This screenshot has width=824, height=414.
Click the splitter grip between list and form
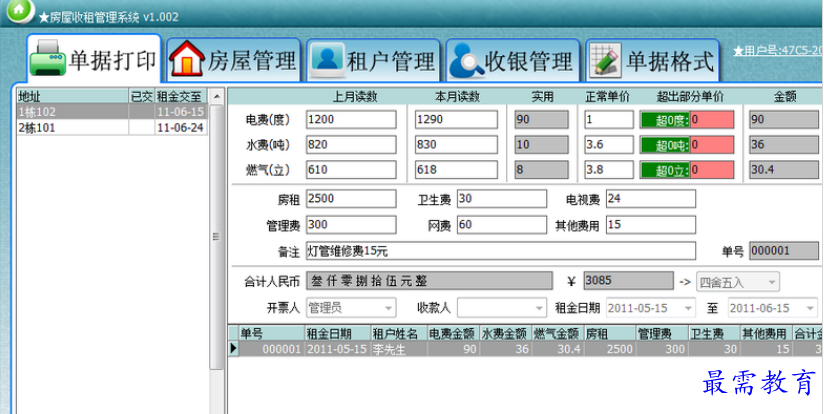[216, 236]
